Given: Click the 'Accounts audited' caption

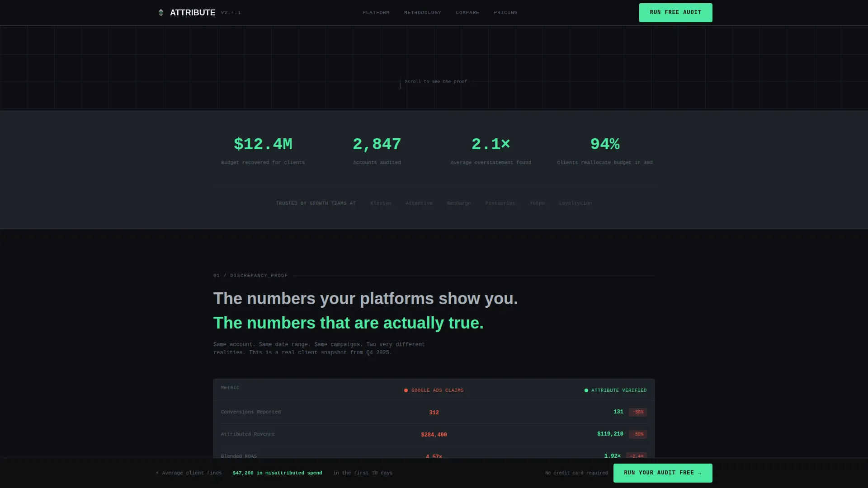Looking at the screenshot, I should tap(377, 163).
